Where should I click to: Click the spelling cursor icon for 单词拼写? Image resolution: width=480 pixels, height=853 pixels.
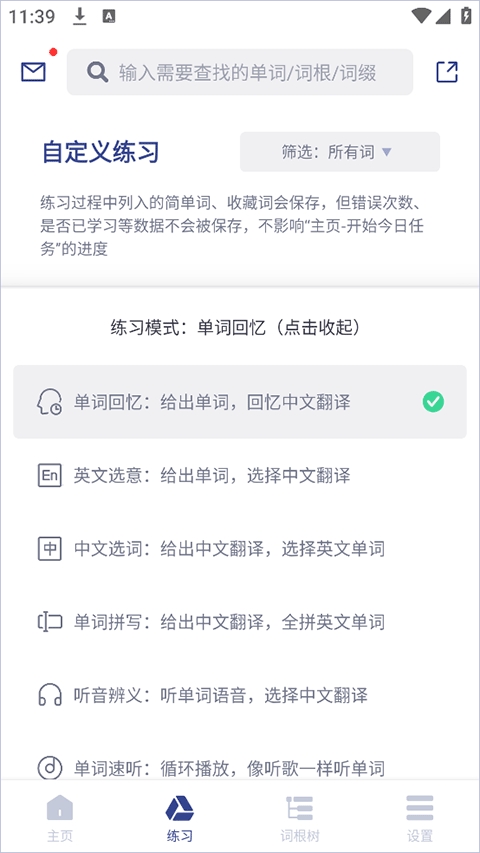click(x=50, y=621)
